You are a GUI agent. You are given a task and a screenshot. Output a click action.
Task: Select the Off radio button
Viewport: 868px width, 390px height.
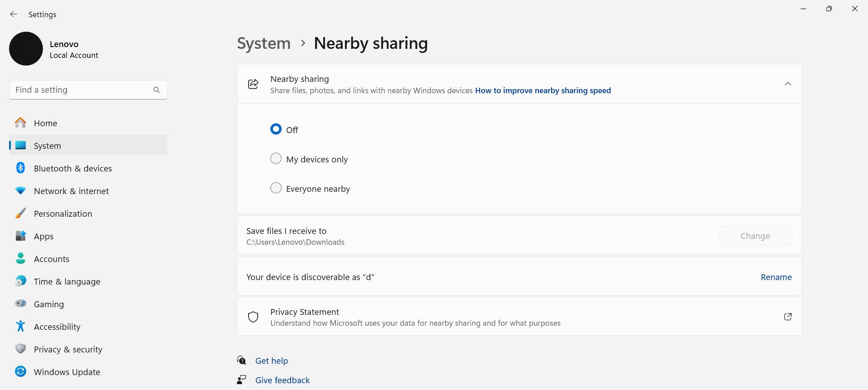click(276, 129)
